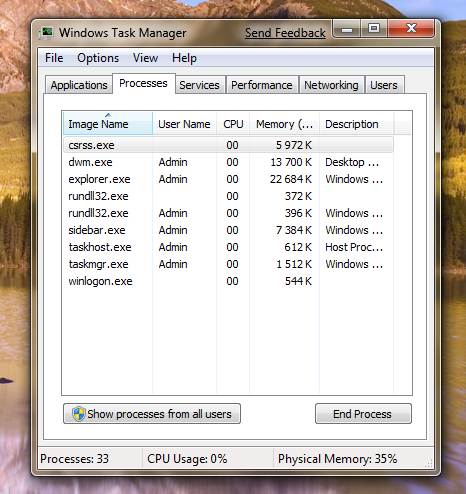Image resolution: width=466 pixels, height=494 pixels.
Task: Click the Send Feedback link
Action: coord(285,33)
